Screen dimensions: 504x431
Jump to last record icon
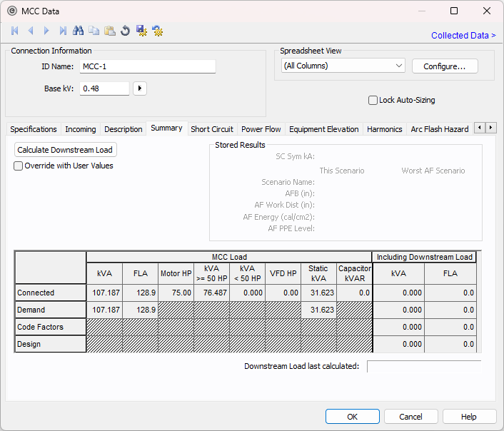tap(63, 31)
